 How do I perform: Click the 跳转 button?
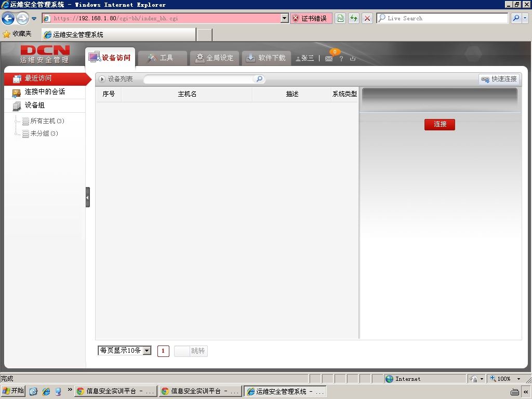click(198, 351)
